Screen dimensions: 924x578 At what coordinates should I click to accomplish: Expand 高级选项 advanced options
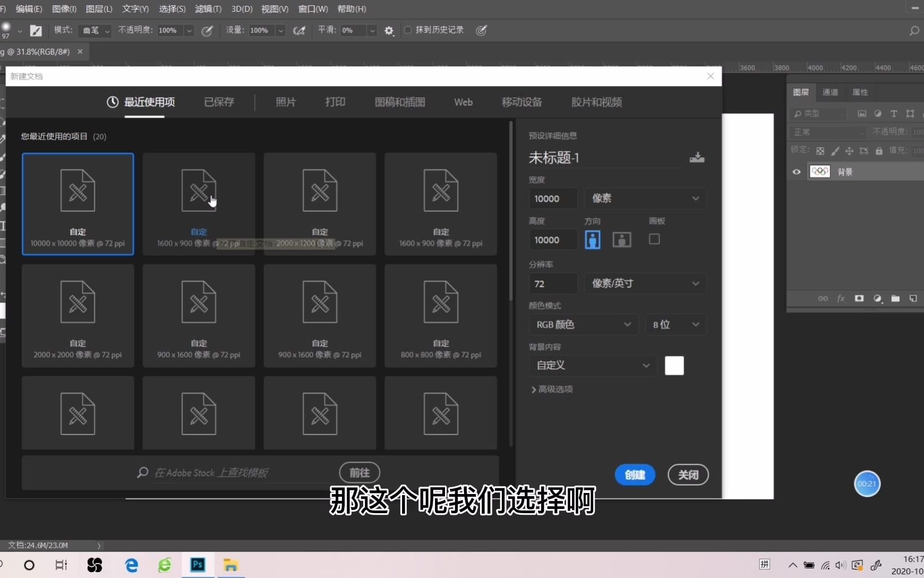pyautogui.click(x=552, y=389)
